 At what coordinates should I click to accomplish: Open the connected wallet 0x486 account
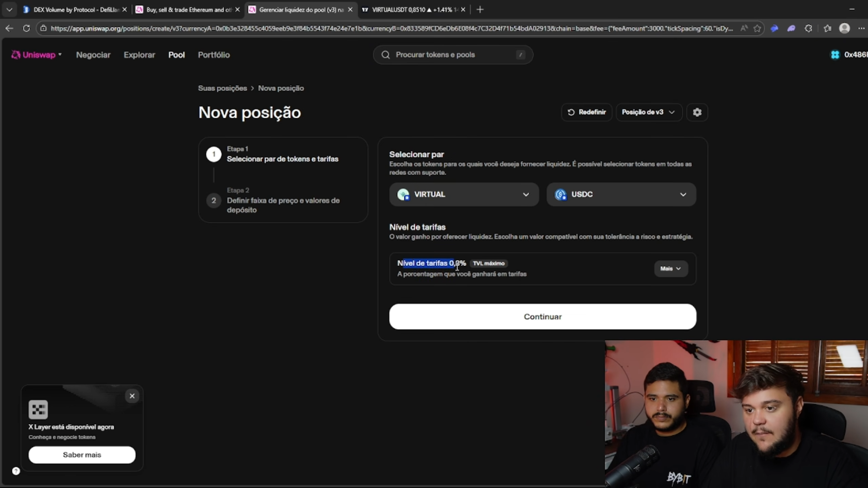click(x=849, y=55)
